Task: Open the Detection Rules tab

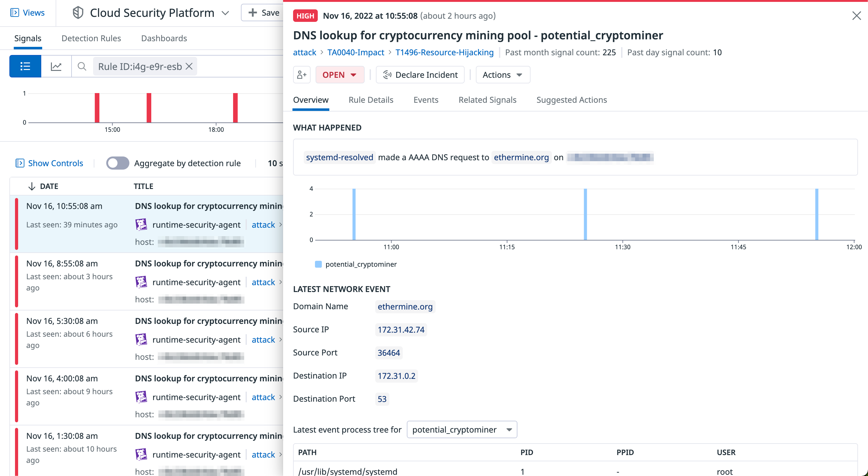Action: pos(91,38)
